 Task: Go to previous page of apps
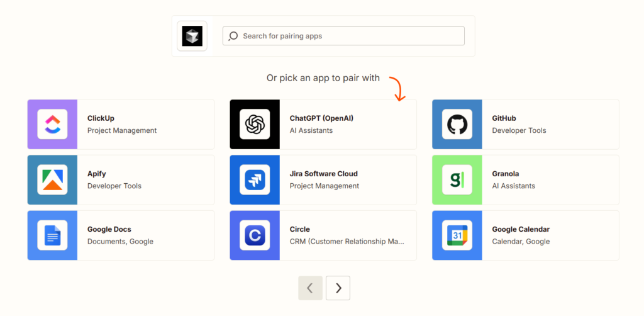(x=310, y=288)
